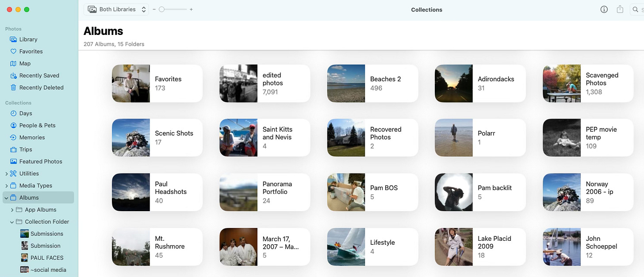Open the Recovered Photos album thumbnail
Screen dimensions: 644x277
(x=346, y=137)
